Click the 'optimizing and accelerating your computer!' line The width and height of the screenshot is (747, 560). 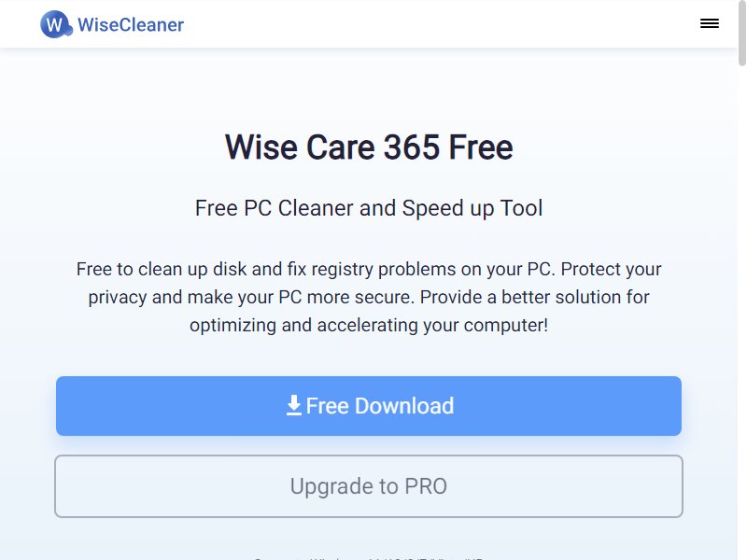click(369, 325)
